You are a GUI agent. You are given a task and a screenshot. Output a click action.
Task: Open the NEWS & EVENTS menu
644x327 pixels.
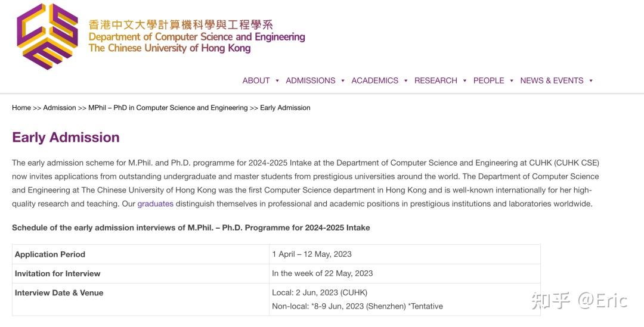pos(552,80)
